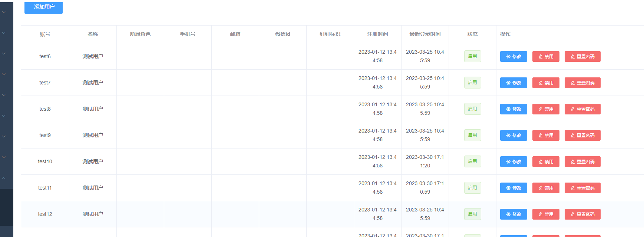Click 禁用 in the test8 row

click(x=546, y=109)
